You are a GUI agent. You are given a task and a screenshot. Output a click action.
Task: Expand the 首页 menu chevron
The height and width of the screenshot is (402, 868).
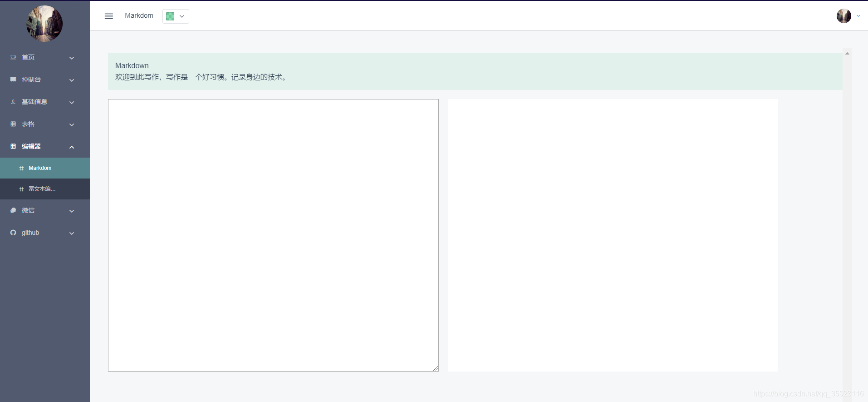[72, 58]
